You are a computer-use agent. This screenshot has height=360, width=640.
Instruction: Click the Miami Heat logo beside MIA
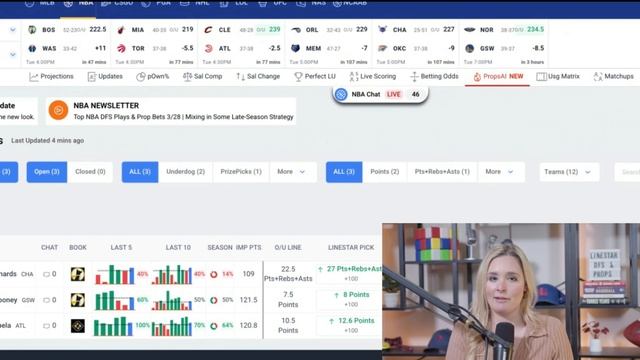click(121, 29)
